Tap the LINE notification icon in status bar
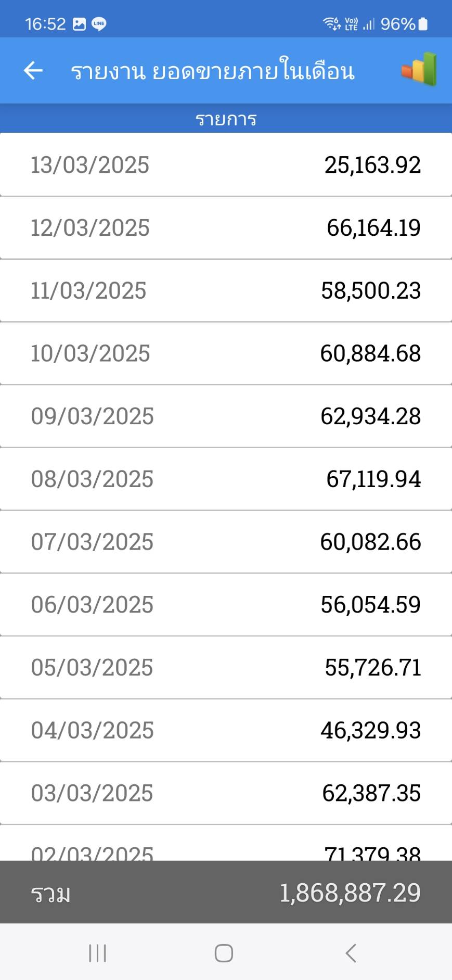Screen dimensions: 452x980 (99, 24)
